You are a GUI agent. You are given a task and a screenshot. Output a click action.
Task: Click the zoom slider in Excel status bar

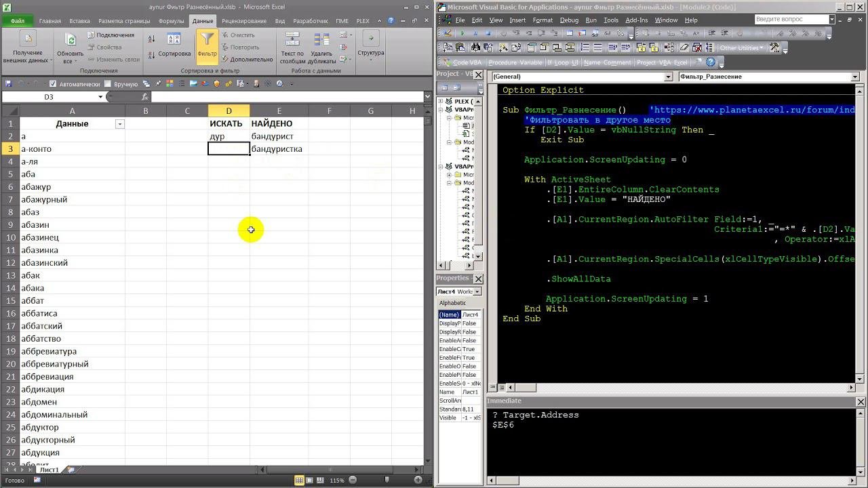(387, 481)
